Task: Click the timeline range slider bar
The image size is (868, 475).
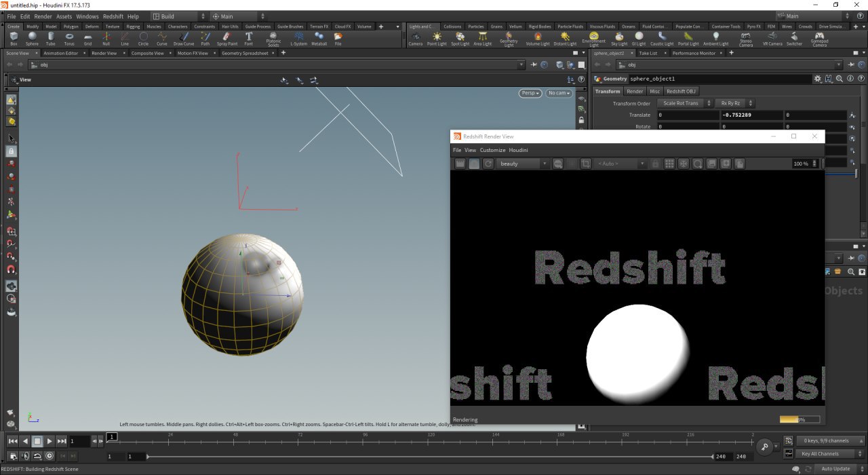Action: (431, 457)
